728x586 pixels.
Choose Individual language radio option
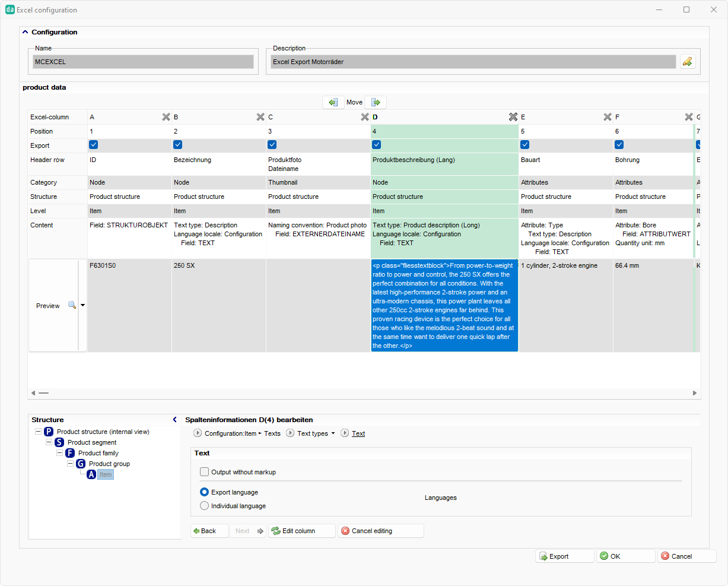click(205, 506)
